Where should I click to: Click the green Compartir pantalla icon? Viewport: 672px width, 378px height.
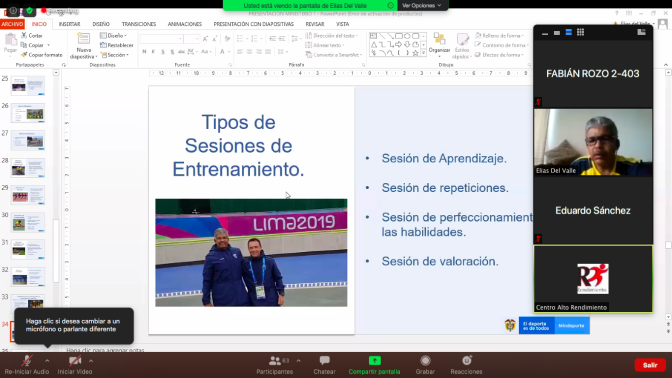pyautogui.click(x=375, y=360)
